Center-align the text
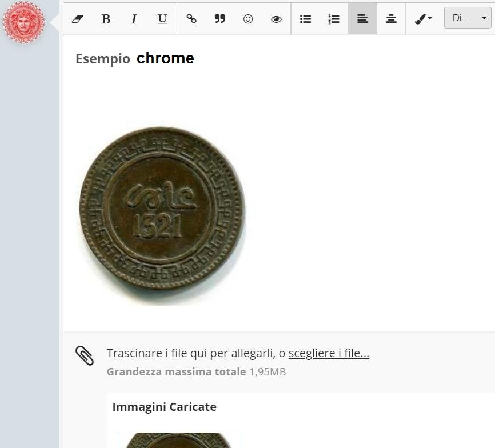495x448 pixels. 391,19
